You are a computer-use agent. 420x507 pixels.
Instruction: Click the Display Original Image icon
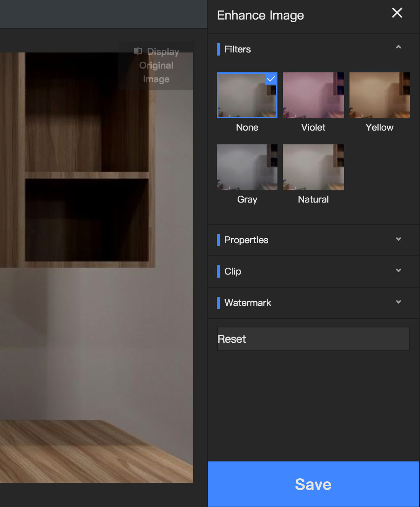(137, 51)
